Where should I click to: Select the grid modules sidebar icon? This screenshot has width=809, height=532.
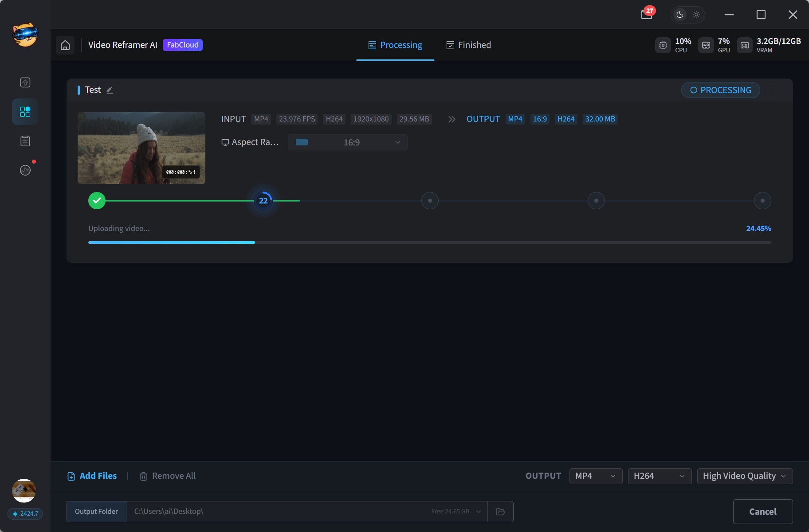[25, 112]
